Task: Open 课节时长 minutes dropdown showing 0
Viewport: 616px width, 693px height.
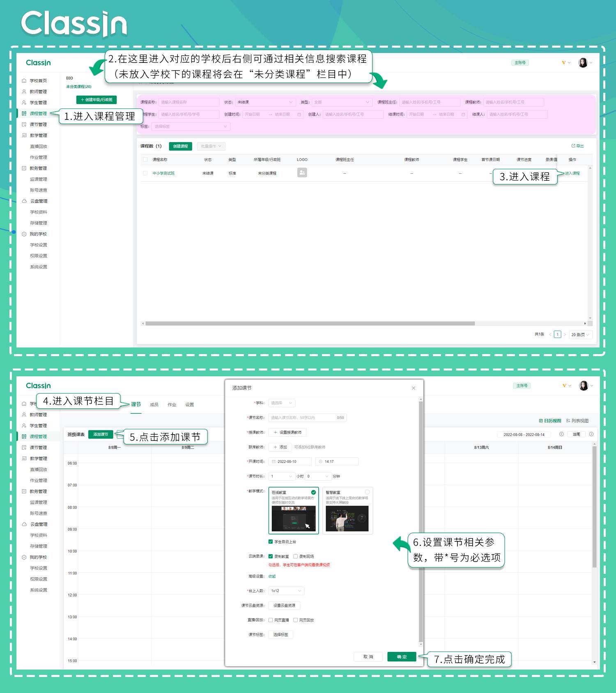Action: 318,476
